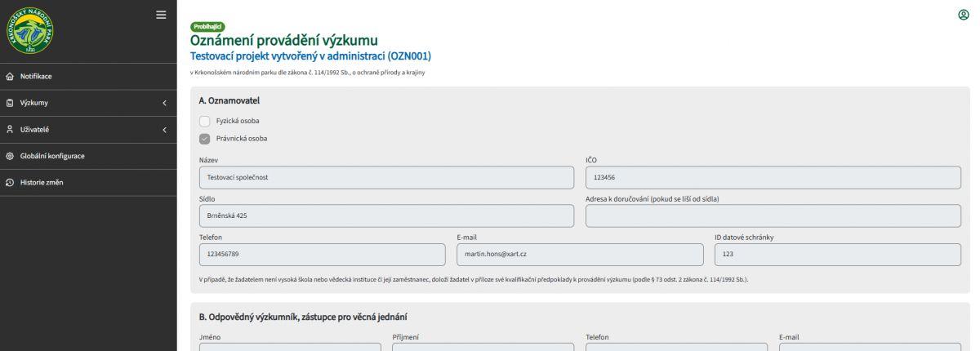Click the Výzkumy clipboard icon
980x351 pixels.
(x=10, y=103)
